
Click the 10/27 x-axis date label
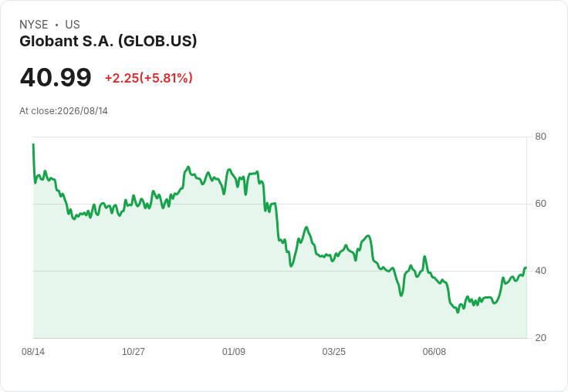(134, 351)
